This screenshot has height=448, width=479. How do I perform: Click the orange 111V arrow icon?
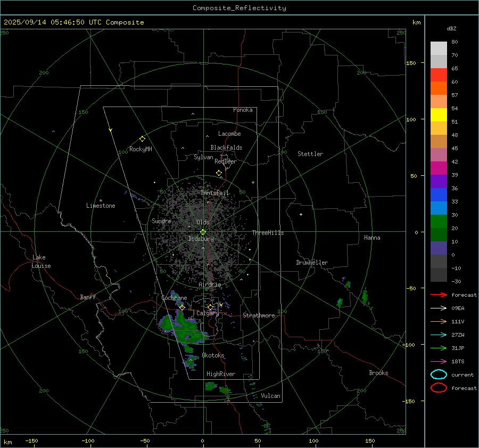click(439, 321)
